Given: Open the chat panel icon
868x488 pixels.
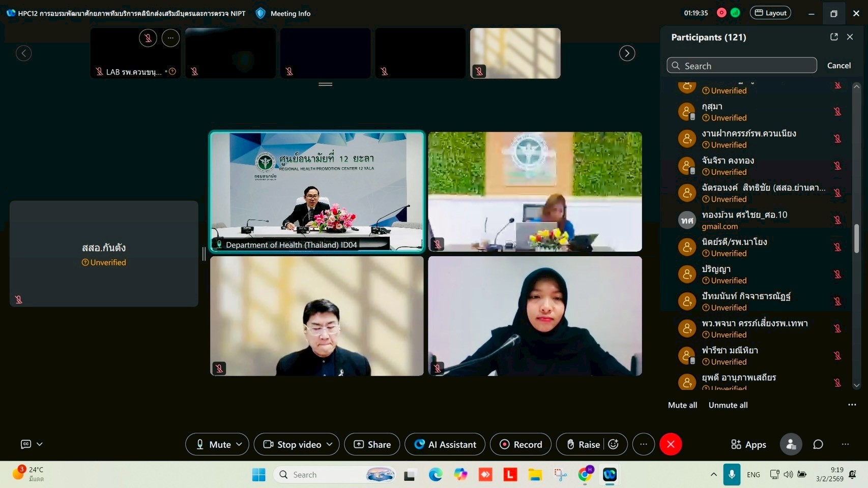Looking at the screenshot, I should (818, 444).
